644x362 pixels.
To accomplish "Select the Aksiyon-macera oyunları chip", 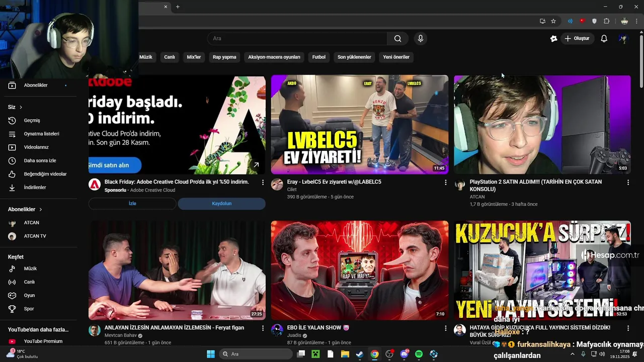I will click(274, 57).
